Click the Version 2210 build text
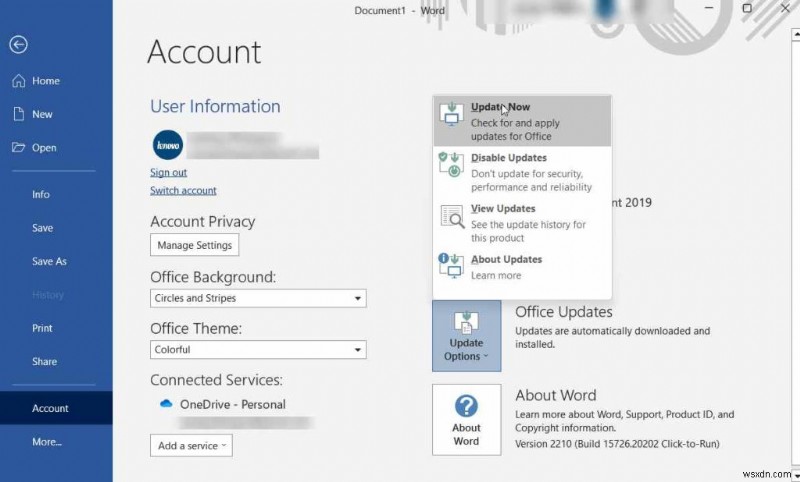Screen dimensions: 800x482 pyautogui.click(x=617, y=444)
